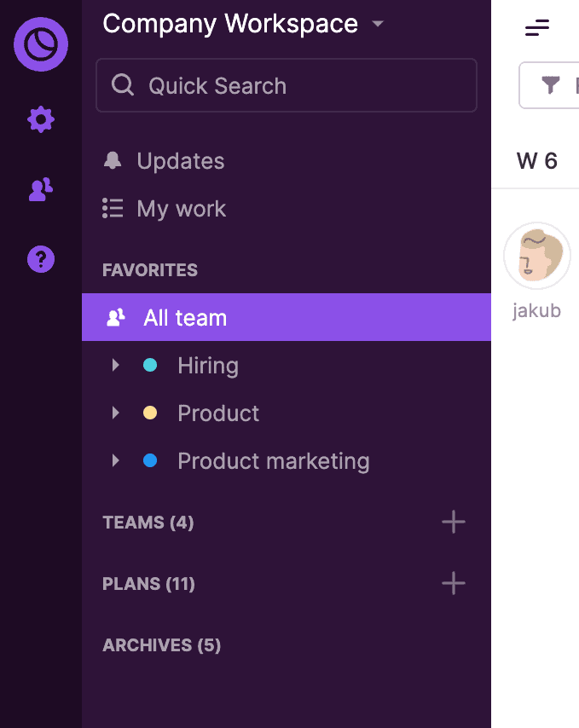The width and height of the screenshot is (579, 728).
Task: Open Updates in the sidebar
Action: pos(180,161)
